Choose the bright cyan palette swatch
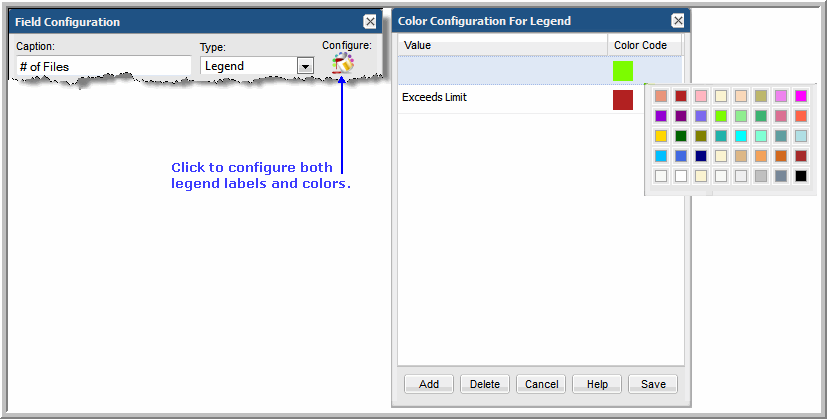Image resolution: width=827 pixels, height=419 pixels. [x=740, y=136]
